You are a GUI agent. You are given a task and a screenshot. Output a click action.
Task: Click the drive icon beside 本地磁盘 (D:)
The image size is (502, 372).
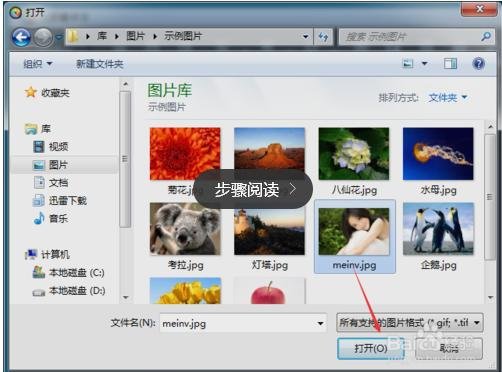(x=39, y=292)
